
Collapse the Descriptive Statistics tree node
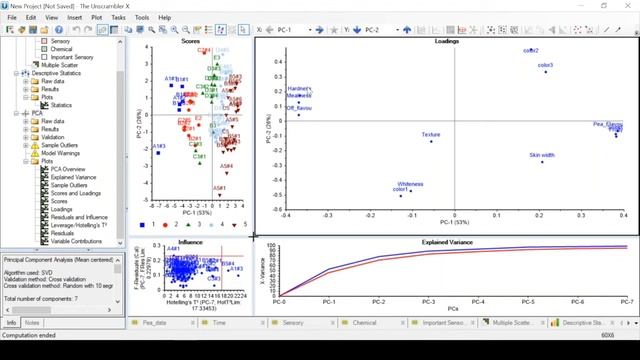click(16, 73)
